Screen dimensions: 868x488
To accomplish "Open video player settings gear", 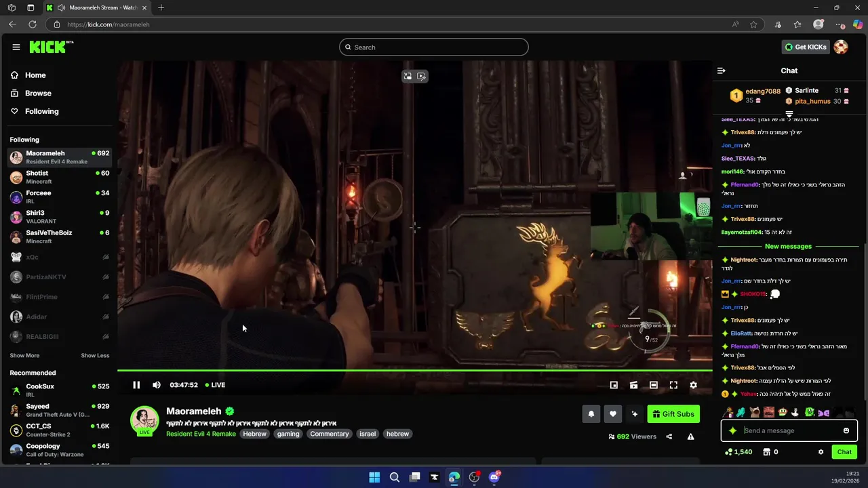I will [x=693, y=385].
